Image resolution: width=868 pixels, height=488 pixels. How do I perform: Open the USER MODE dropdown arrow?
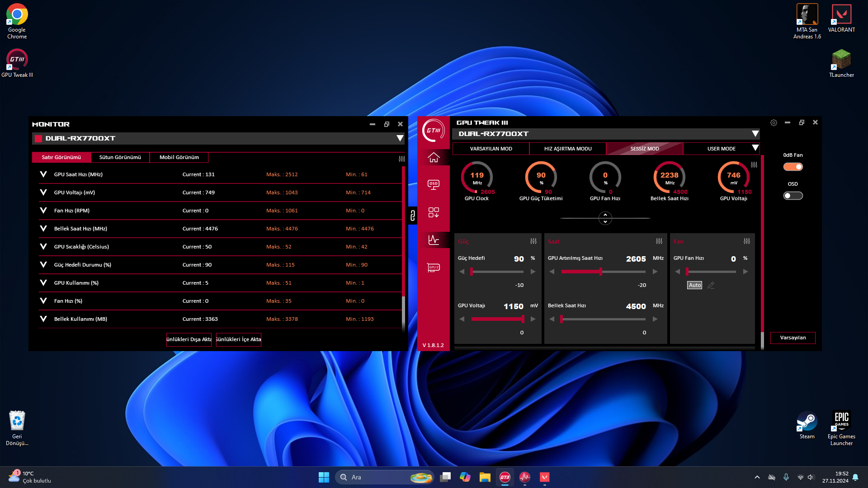755,148
